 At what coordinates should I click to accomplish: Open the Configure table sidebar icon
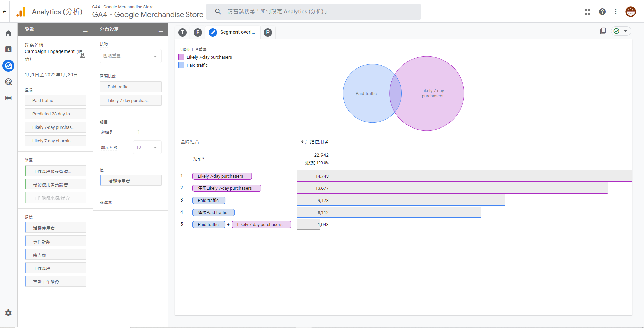(8, 98)
